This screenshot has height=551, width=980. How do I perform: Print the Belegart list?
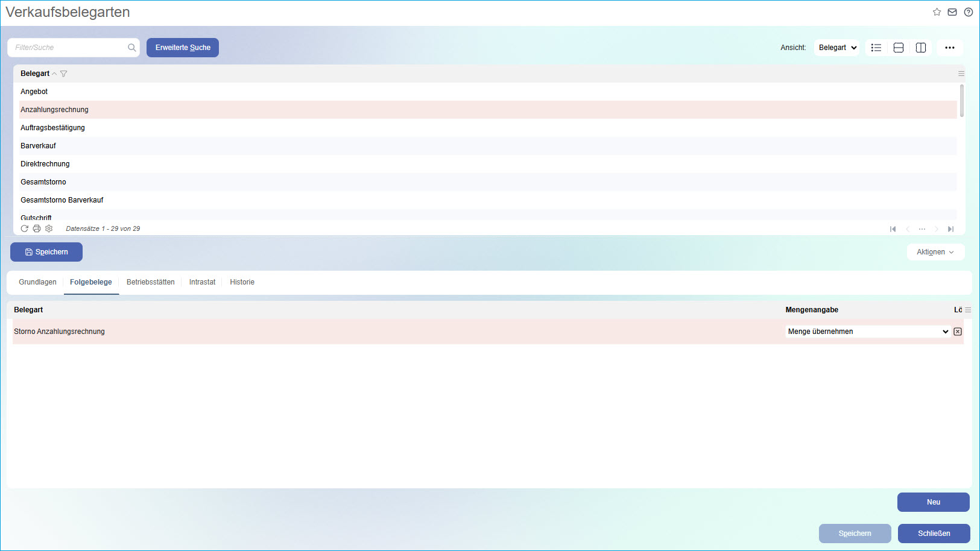37,228
